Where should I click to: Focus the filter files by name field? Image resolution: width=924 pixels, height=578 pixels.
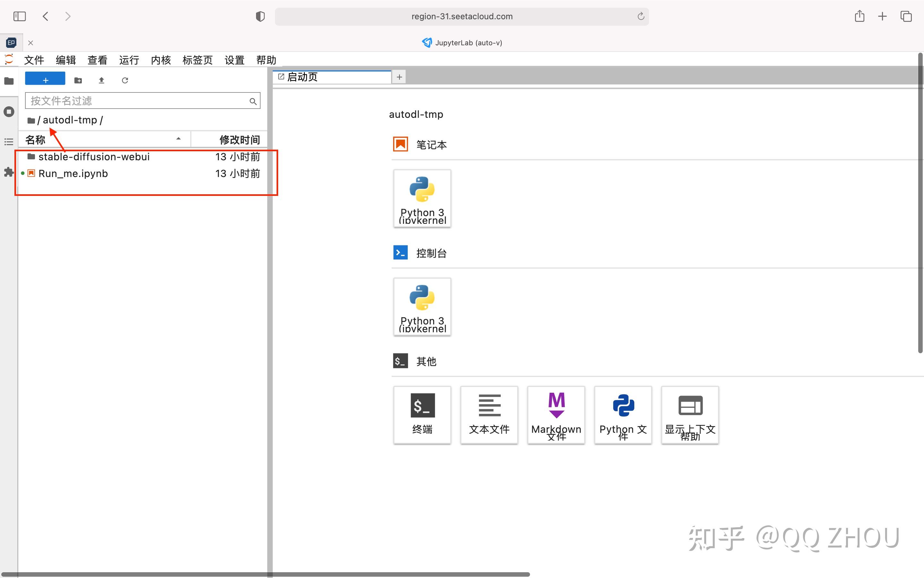pyautogui.click(x=142, y=101)
